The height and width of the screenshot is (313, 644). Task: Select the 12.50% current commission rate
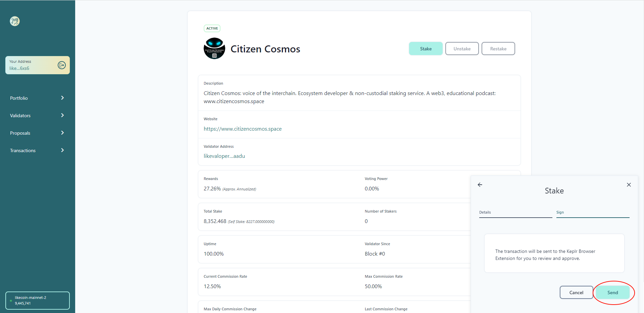(212, 286)
